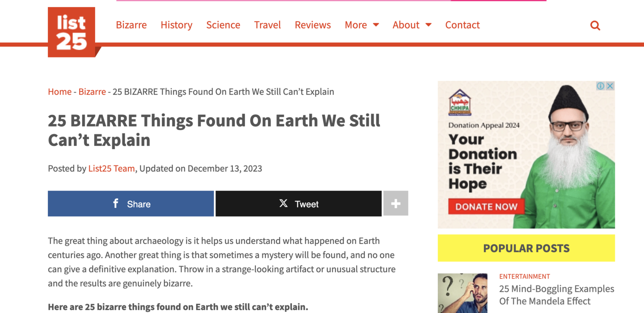
Task: Click the plus icon for more share options
Action: coord(395,203)
